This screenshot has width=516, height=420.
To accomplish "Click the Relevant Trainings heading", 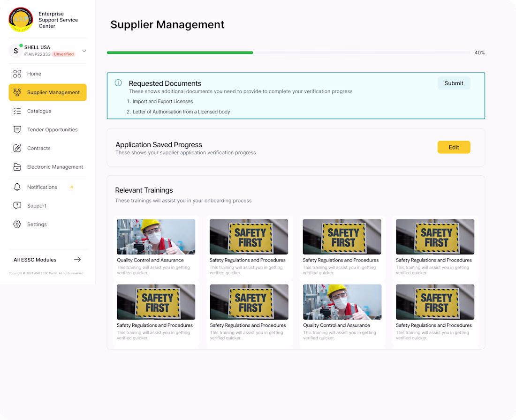I will click(144, 190).
